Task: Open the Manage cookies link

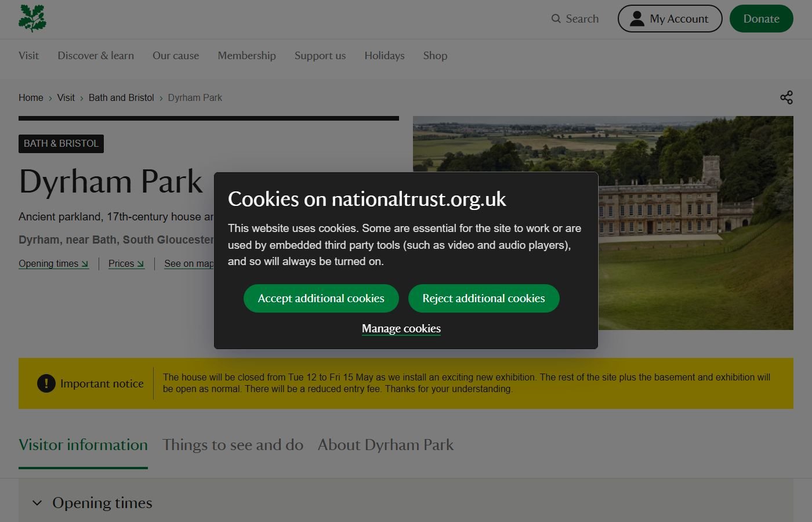Action: 401,329
